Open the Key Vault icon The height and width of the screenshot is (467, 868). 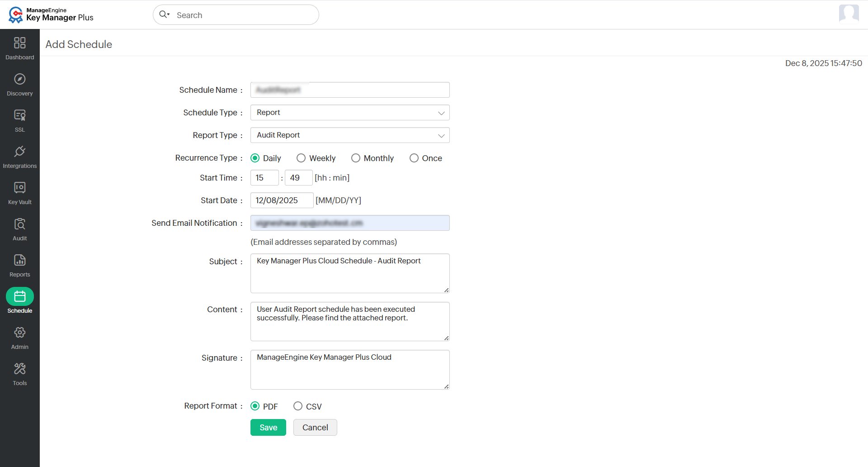[x=20, y=188]
